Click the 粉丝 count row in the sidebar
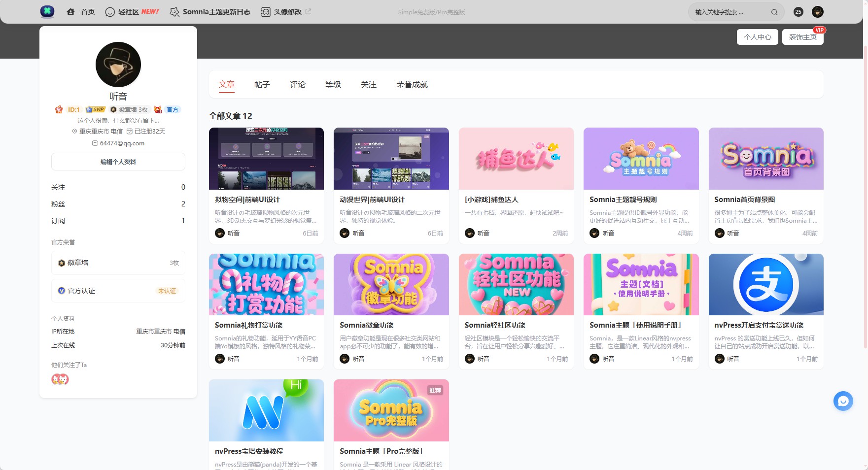 118,204
